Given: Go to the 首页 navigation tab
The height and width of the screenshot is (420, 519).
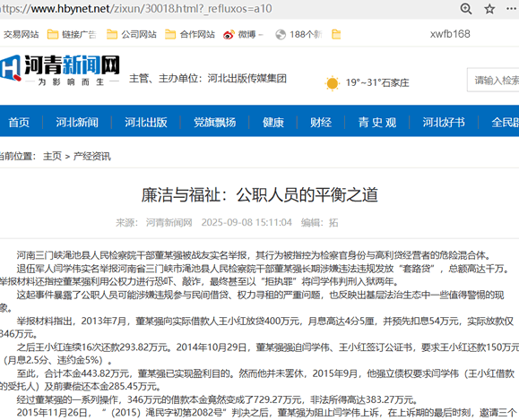Looking at the screenshot, I should [19, 123].
